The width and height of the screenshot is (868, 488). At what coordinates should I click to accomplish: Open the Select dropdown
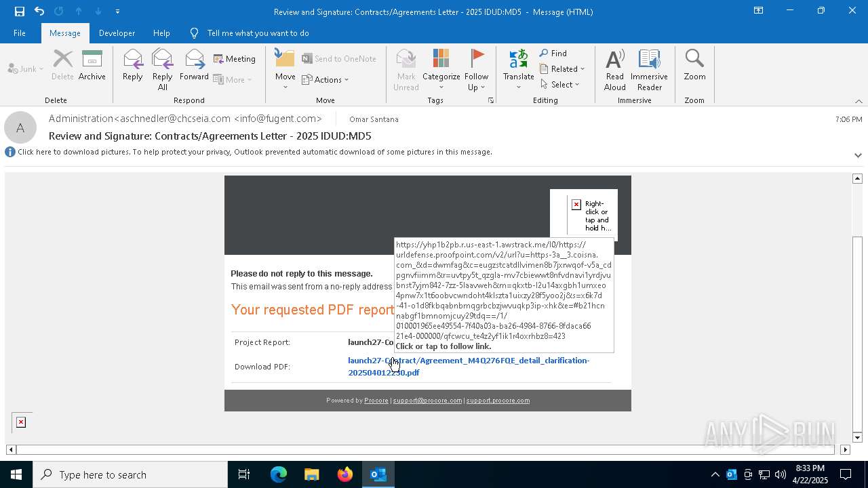click(x=560, y=84)
